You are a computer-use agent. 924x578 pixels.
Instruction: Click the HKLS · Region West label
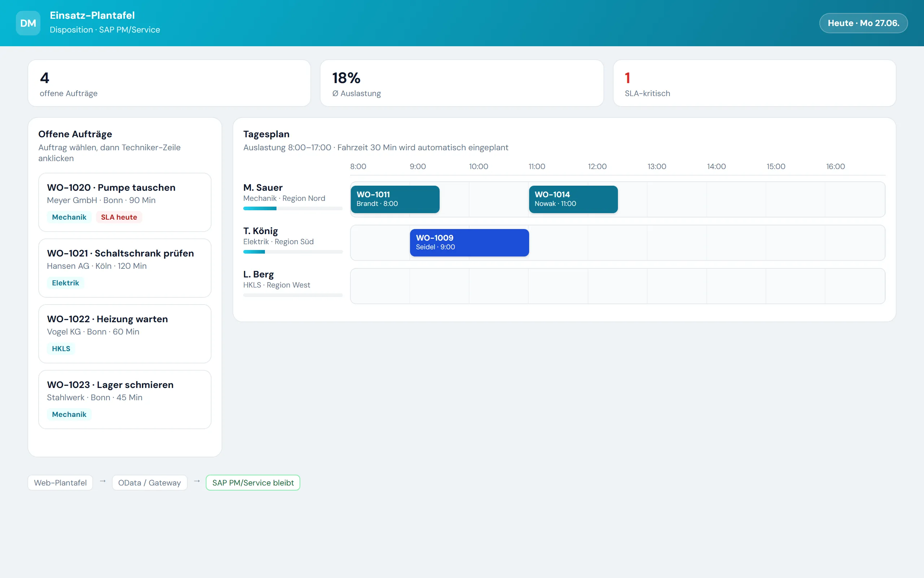tap(276, 285)
